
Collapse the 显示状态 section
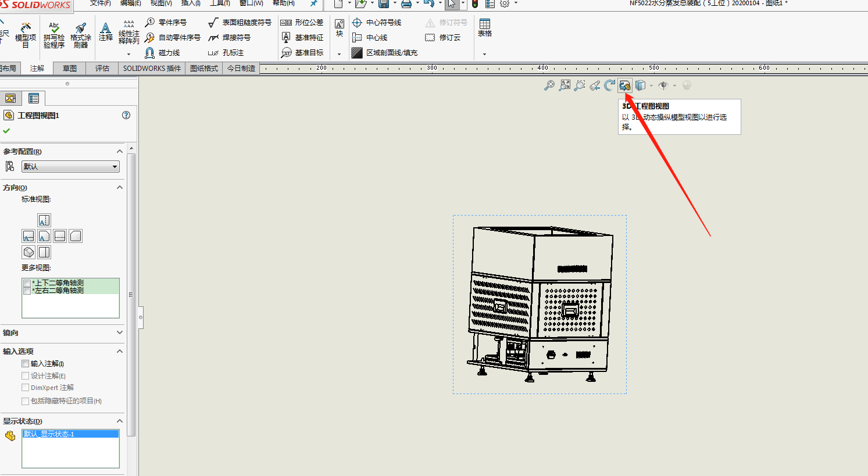point(120,421)
